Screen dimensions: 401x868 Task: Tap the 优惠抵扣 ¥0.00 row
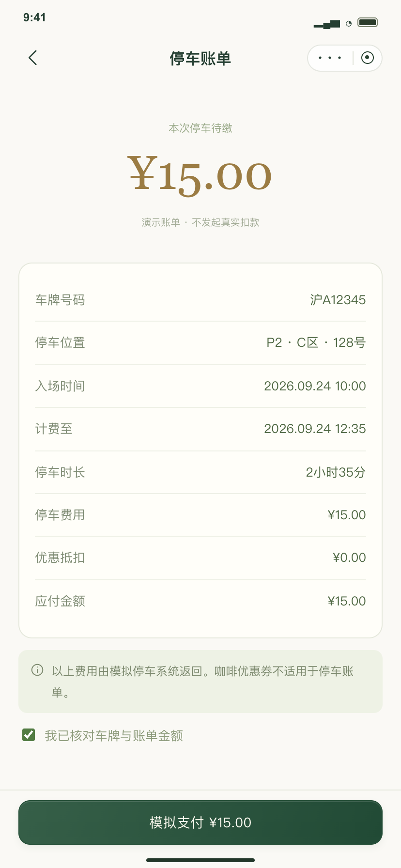point(200,558)
